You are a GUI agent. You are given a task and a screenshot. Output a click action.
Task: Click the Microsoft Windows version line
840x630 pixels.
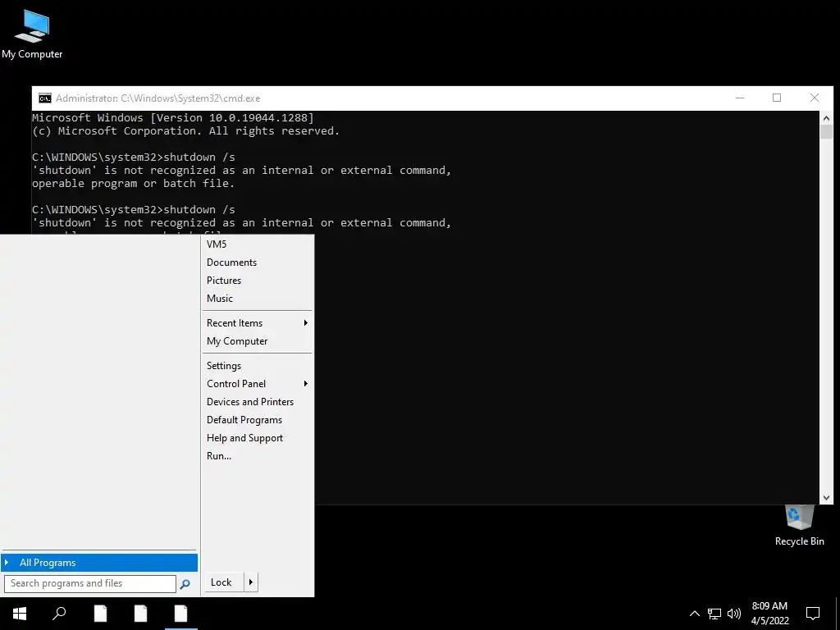click(173, 118)
